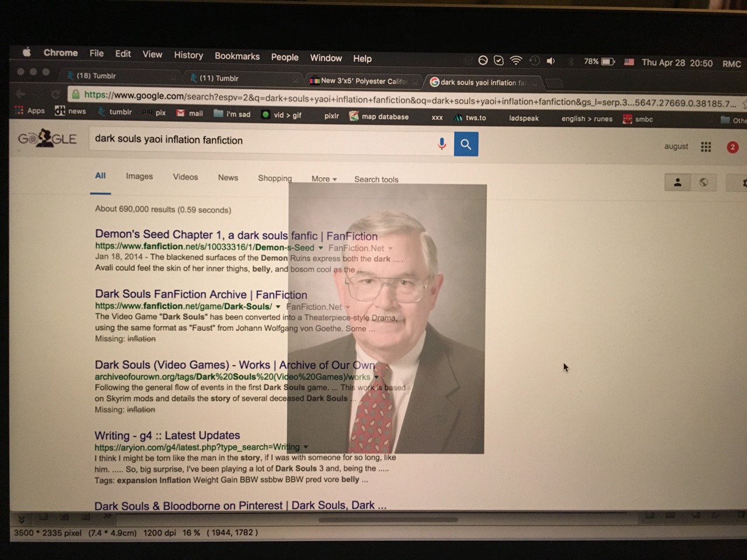Viewport: 747px width, 560px height.
Task: Expand the fanfiction.net/game/Dark-Souls URL arrow
Action: 278,307
